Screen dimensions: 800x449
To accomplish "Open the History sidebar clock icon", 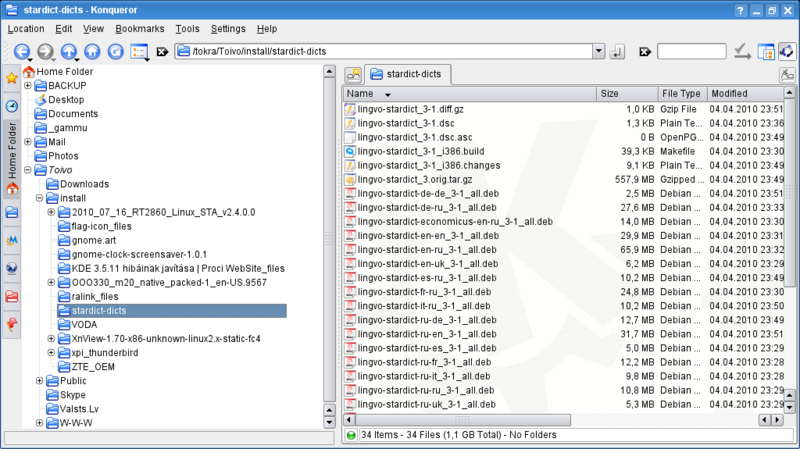I will (x=12, y=106).
